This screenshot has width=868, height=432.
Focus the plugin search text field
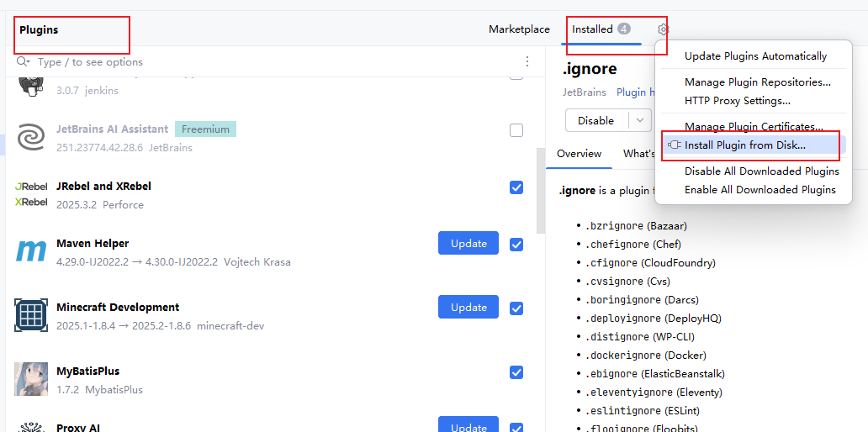(269, 61)
